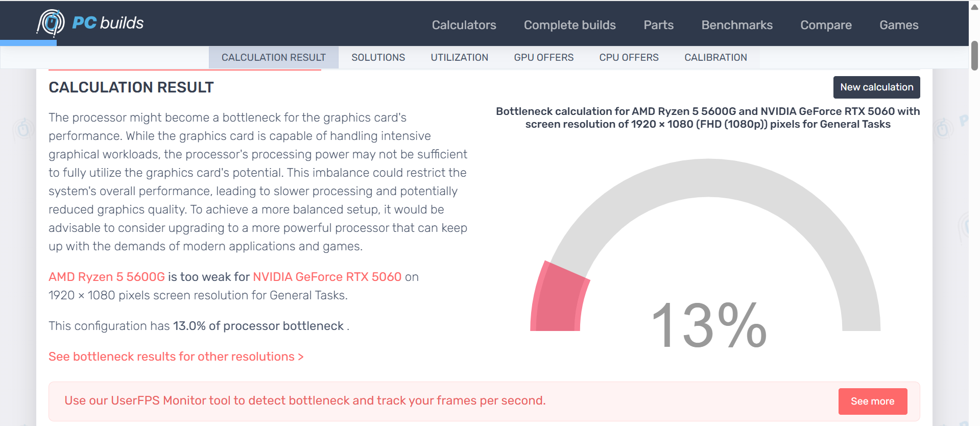
Task: Switch to the Solutions tab
Action: click(378, 58)
